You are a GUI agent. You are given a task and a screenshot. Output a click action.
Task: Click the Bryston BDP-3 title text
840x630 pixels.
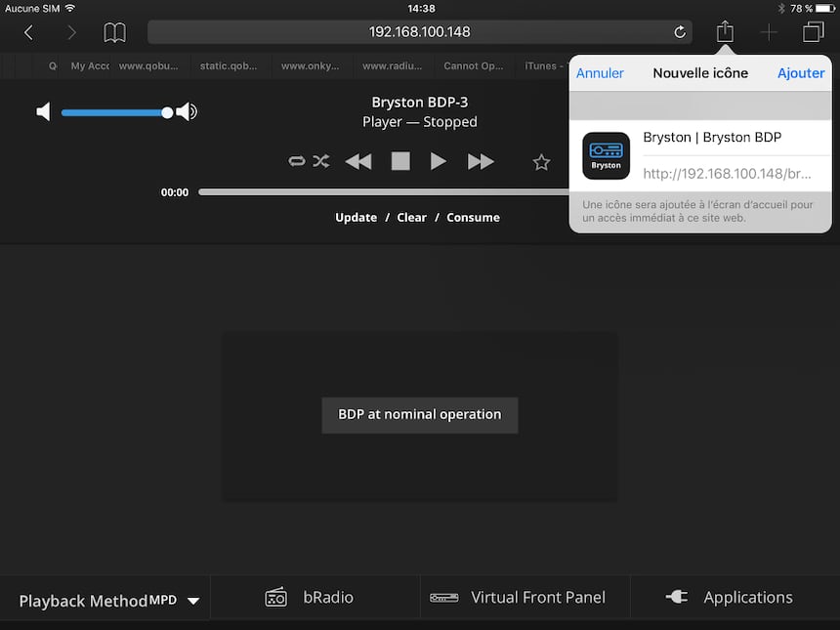click(x=419, y=103)
